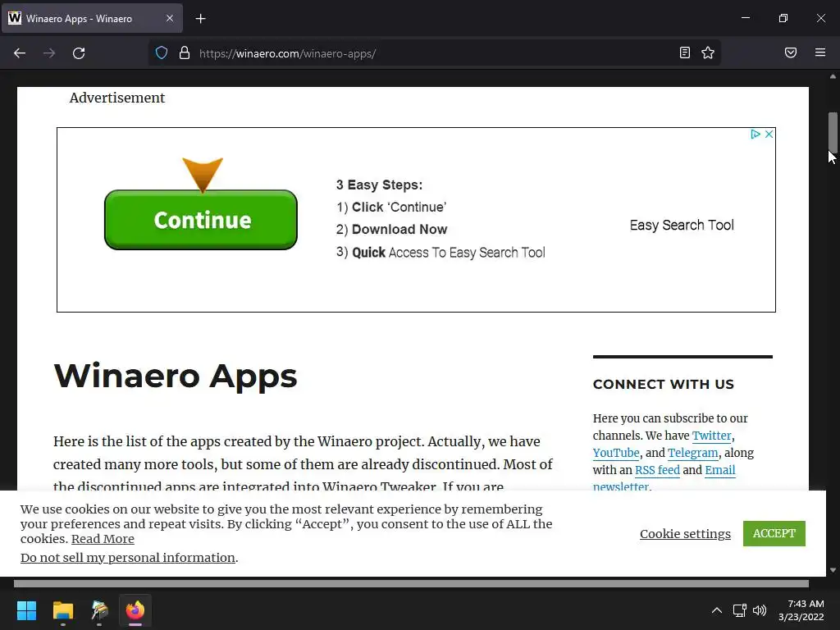
Task: Open a new tab with plus button
Action: (200, 19)
